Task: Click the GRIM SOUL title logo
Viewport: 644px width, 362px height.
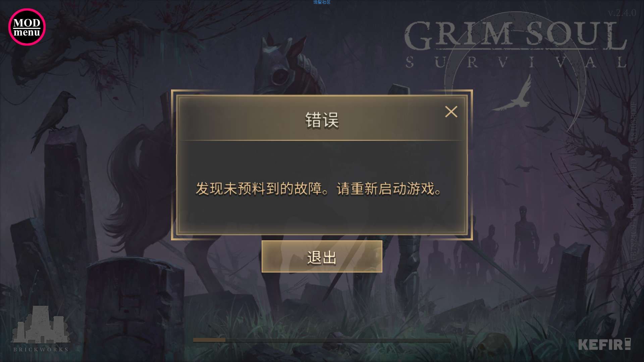Action: point(516,35)
